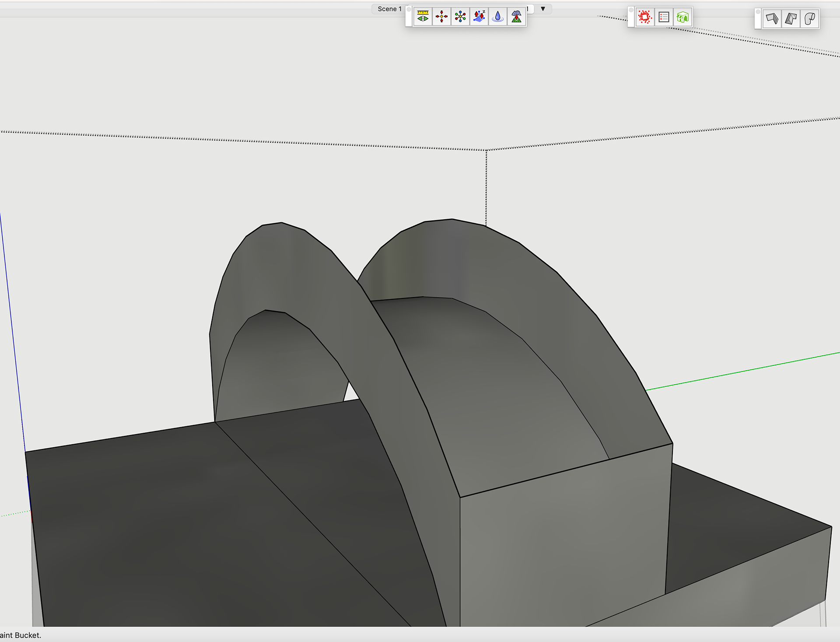Click the multicolored radial nodes icon
This screenshot has height=642, width=840.
pos(460,17)
